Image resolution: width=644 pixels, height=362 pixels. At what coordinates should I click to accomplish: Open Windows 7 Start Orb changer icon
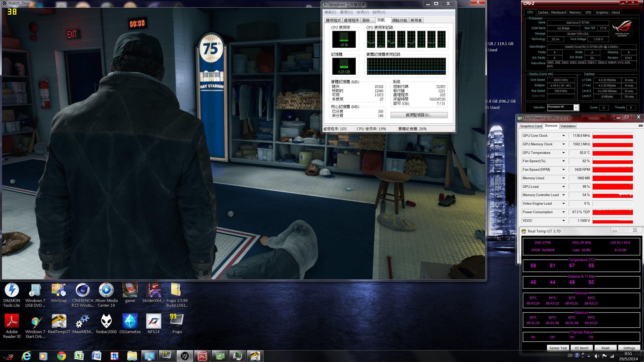(x=35, y=326)
